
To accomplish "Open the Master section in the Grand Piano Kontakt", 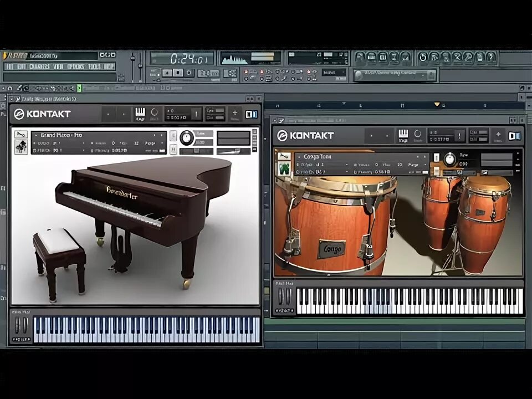I will point(155,114).
